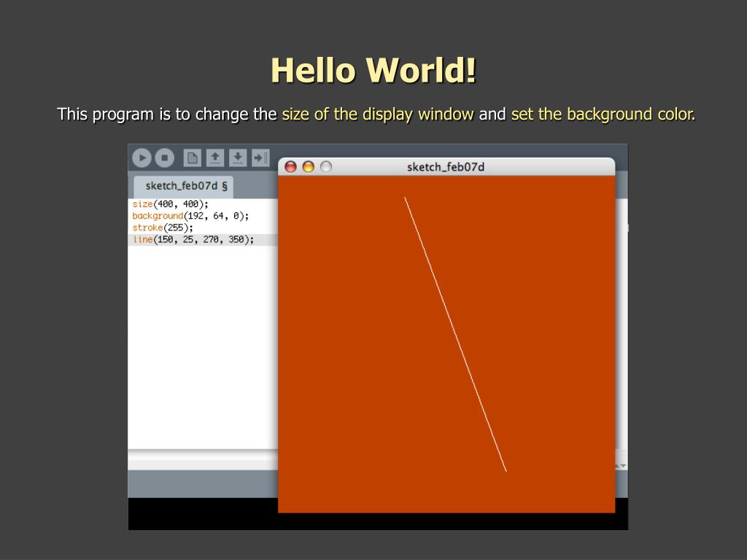747x560 pixels.
Task: Click the black console area at bottom
Action: [x=203, y=514]
